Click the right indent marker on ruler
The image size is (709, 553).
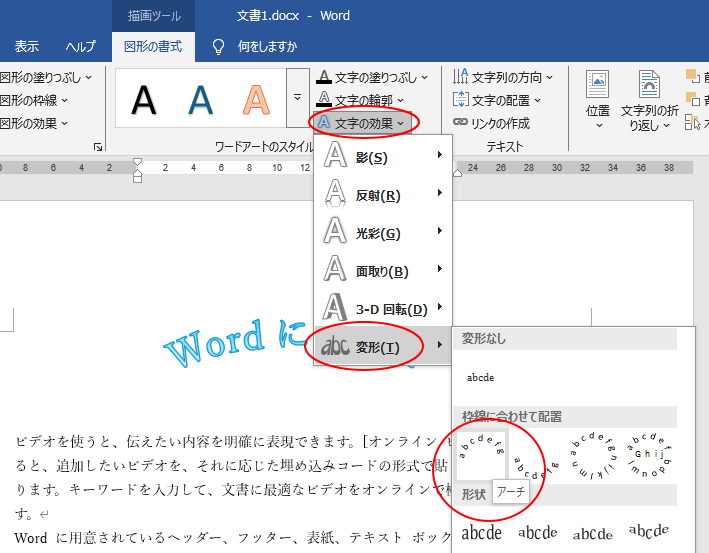tap(458, 173)
